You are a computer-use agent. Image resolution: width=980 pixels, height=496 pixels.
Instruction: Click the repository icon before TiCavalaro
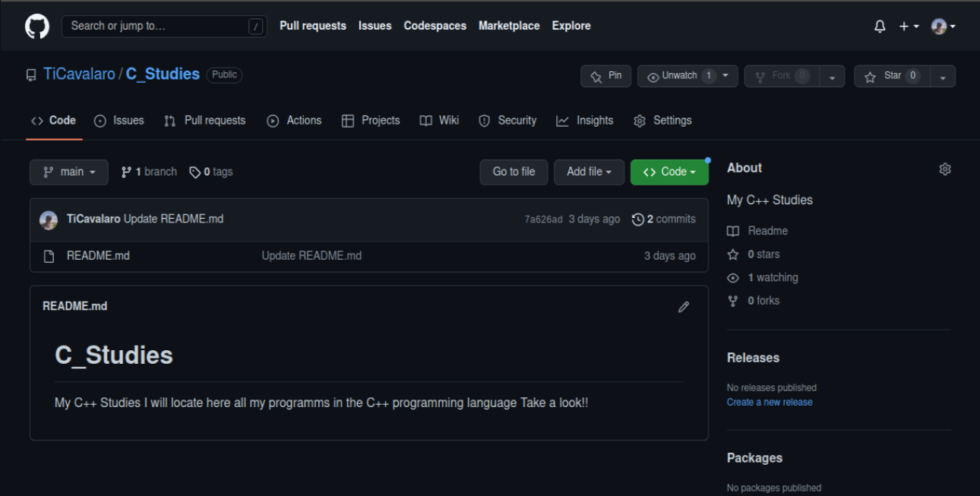[31, 75]
